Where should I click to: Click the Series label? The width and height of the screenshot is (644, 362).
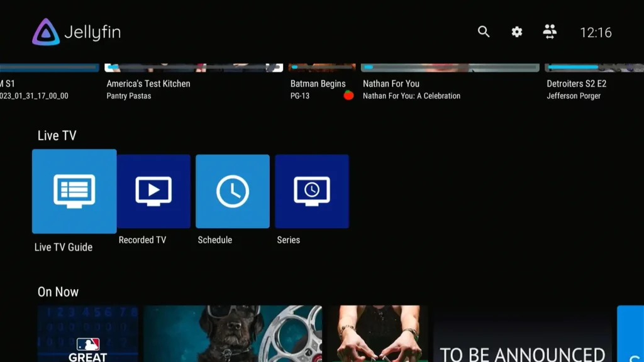pos(288,239)
